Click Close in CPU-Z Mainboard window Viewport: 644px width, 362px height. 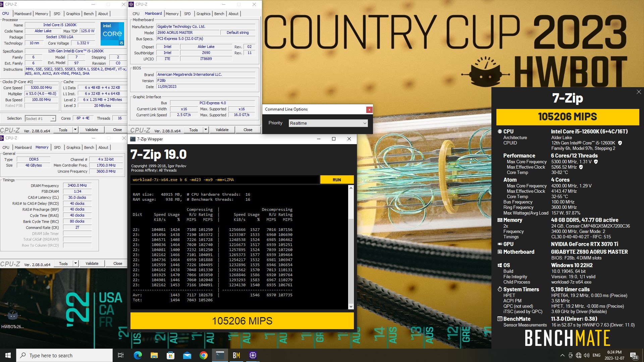(248, 130)
